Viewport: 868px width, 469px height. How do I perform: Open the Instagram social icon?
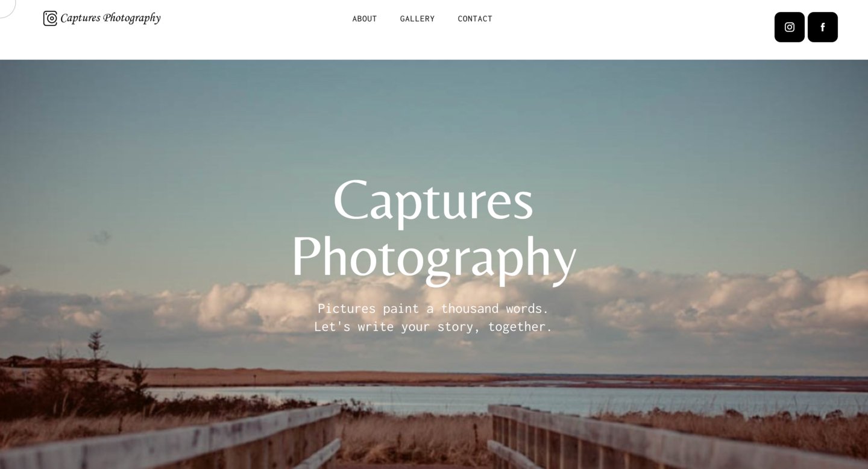(789, 27)
